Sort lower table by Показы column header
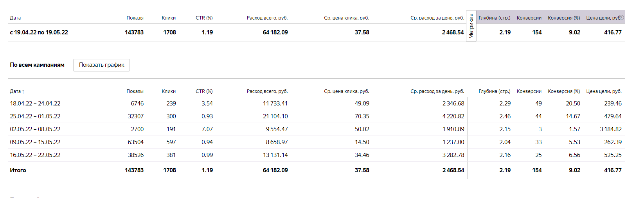 pos(135,91)
